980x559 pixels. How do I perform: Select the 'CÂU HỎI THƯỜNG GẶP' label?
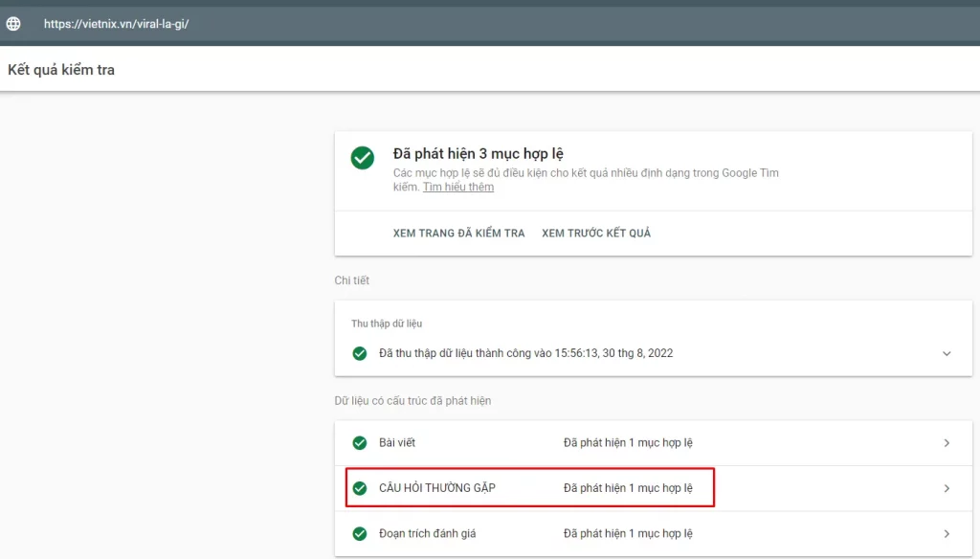click(x=436, y=488)
